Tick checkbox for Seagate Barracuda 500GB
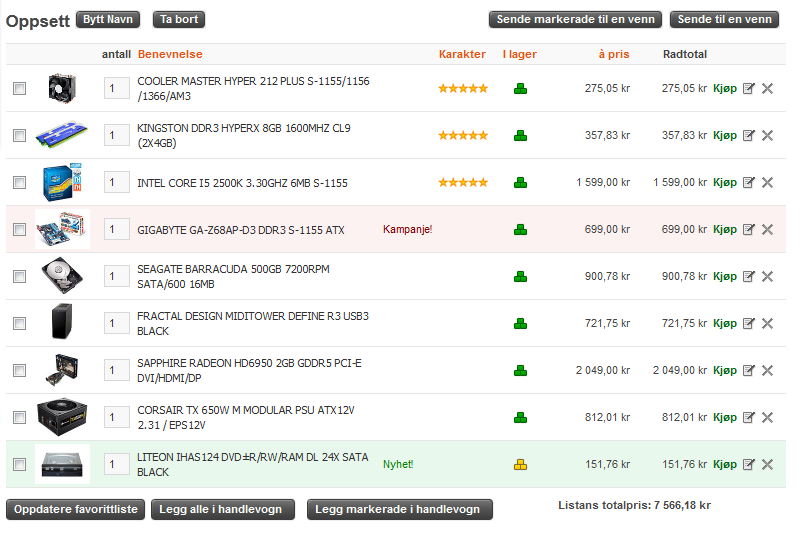This screenshot has width=803, height=547. coord(19,277)
